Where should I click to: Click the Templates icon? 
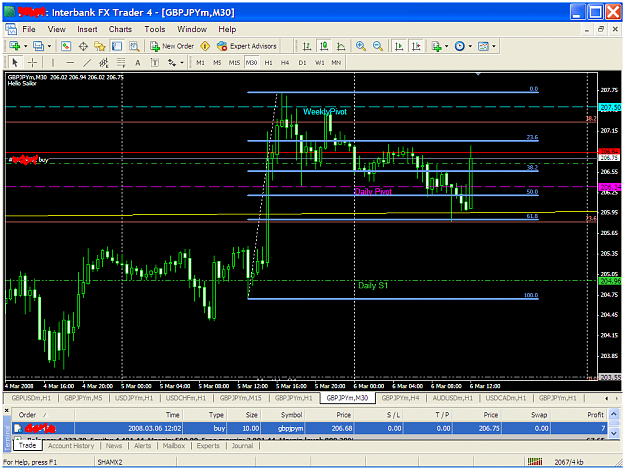coord(483,46)
